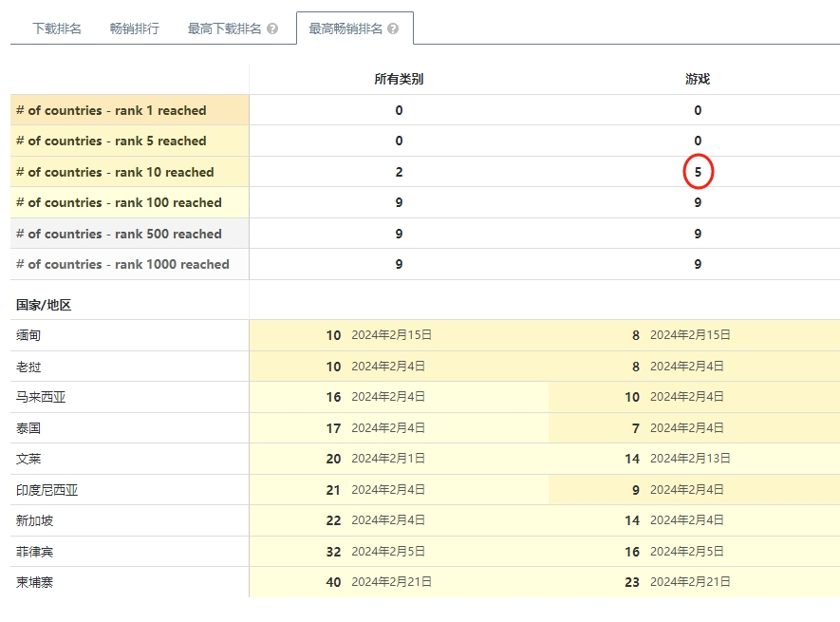840x622 pixels.
Task: Click the 所有类别 column header
Action: (399, 80)
